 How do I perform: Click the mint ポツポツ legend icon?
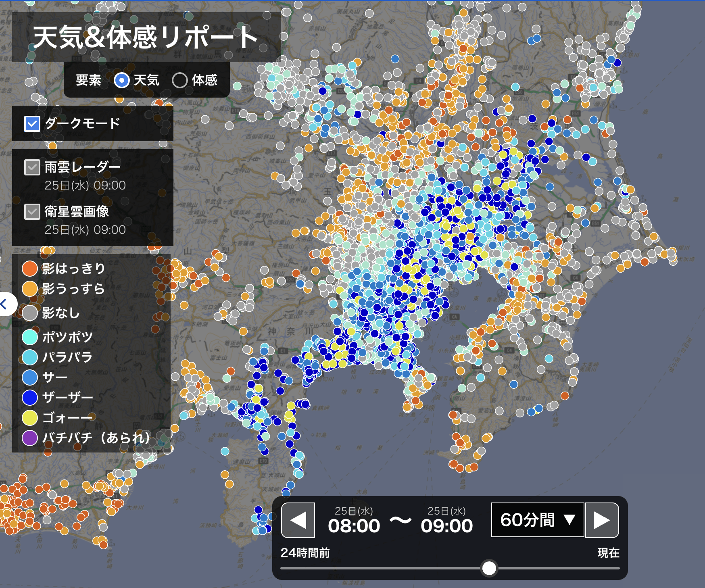[x=30, y=337]
